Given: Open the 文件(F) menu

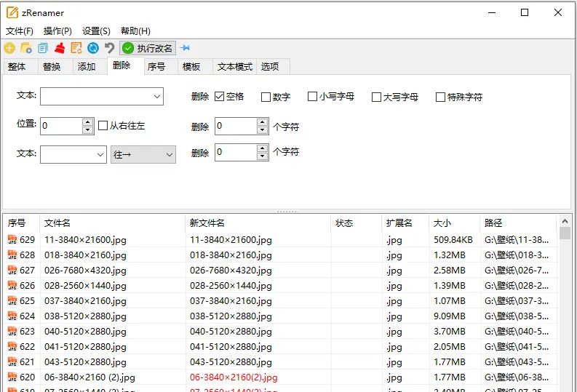Looking at the screenshot, I should 19,31.
